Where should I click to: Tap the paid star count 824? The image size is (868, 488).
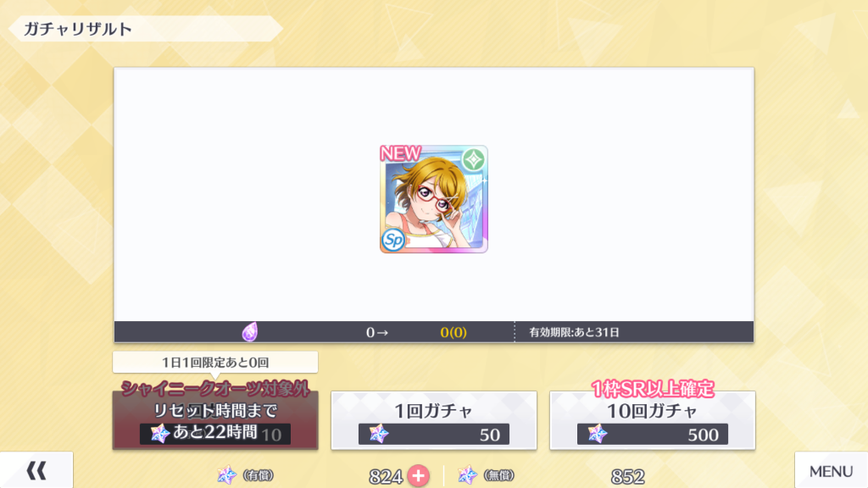click(386, 476)
